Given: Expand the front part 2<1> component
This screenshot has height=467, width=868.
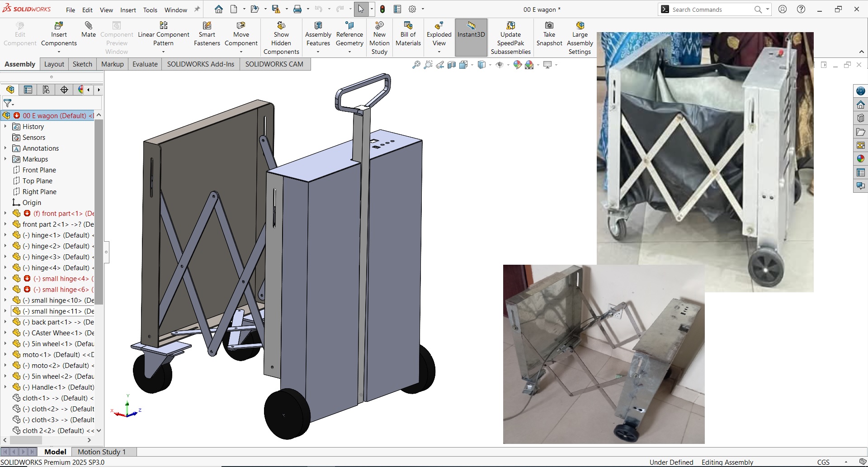Looking at the screenshot, I should [x=5, y=224].
